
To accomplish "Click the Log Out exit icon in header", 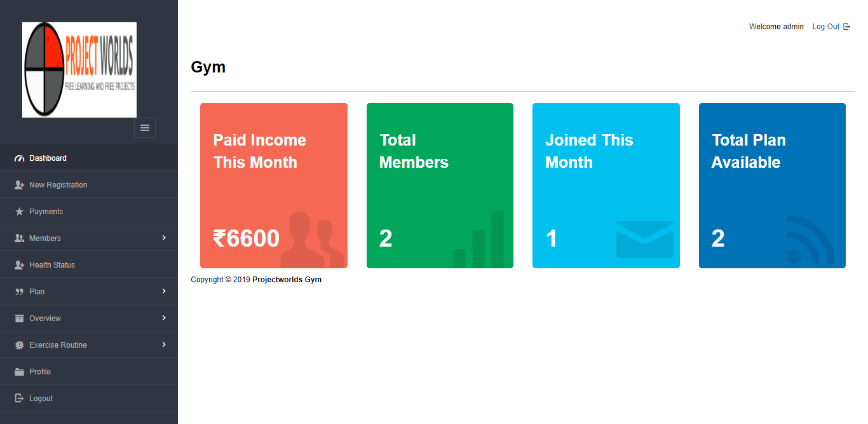I will tap(846, 27).
